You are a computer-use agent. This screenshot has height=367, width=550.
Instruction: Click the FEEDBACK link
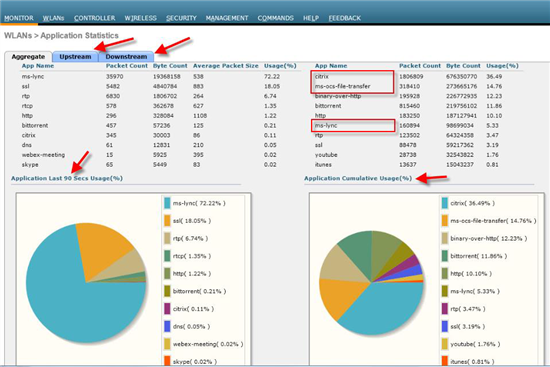(x=344, y=18)
